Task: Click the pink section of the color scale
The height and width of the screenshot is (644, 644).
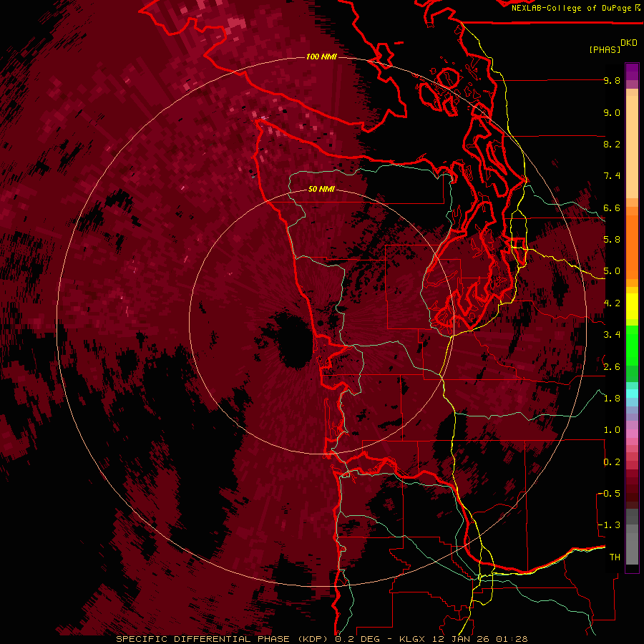Action: [x=632, y=434]
